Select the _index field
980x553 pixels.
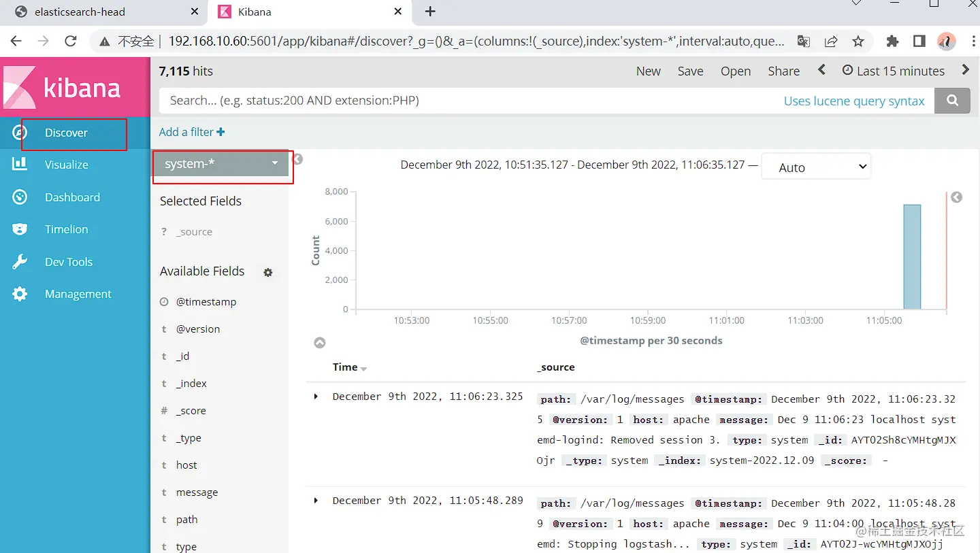point(191,384)
